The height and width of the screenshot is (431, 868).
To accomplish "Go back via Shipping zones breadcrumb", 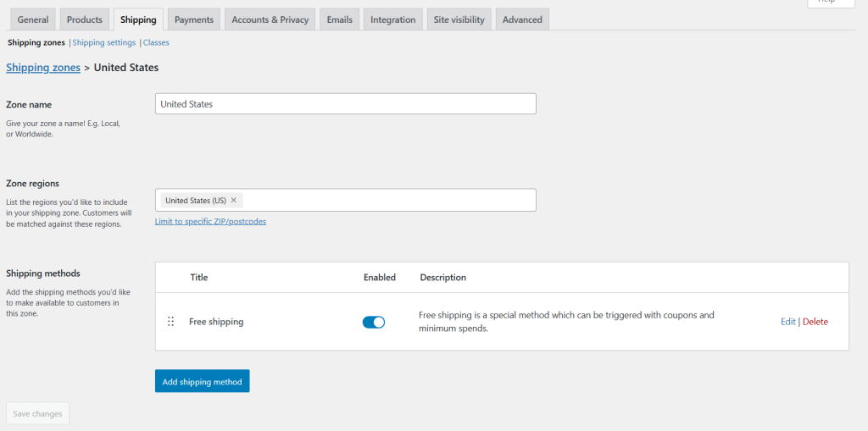I will (x=43, y=68).
